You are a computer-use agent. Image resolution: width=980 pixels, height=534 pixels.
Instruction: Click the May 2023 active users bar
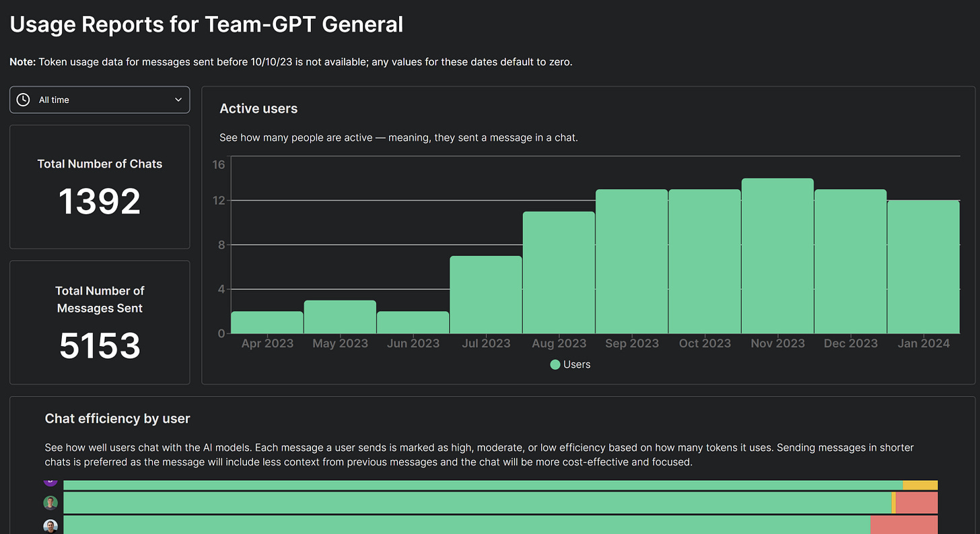pos(340,316)
